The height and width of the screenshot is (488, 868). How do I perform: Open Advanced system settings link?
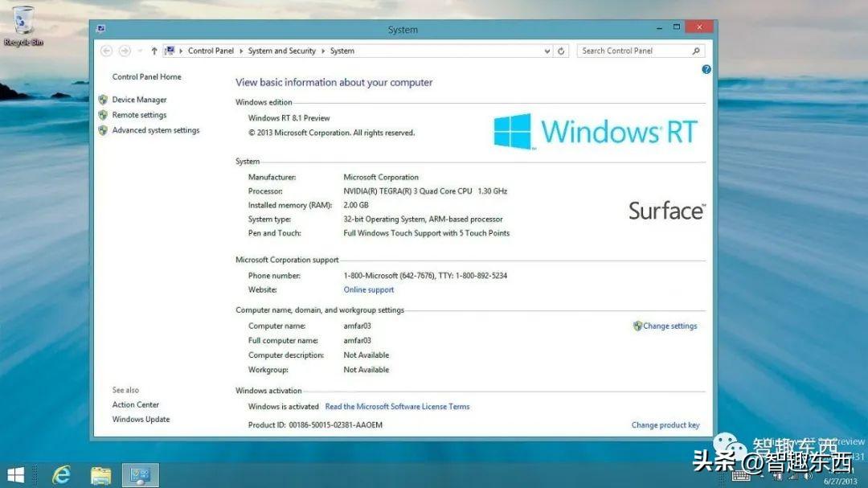[x=156, y=130]
